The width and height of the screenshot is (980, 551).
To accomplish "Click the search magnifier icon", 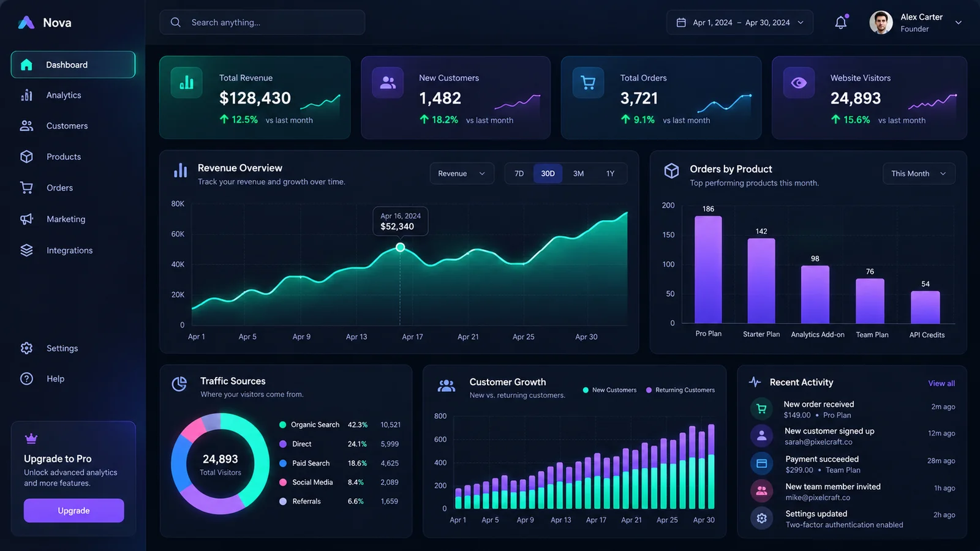I will point(176,22).
